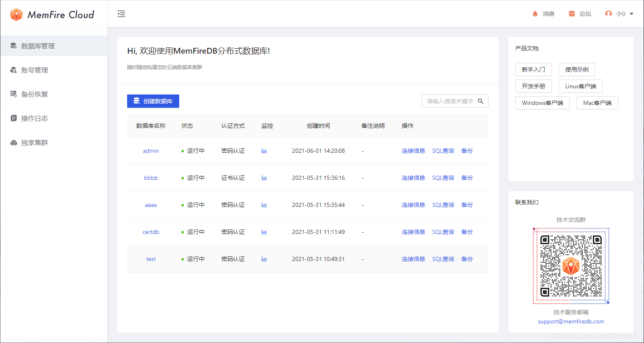644x343 pixels.
Task: Click SQL查询 for certdb database
Action: click(x=443, y=232)
